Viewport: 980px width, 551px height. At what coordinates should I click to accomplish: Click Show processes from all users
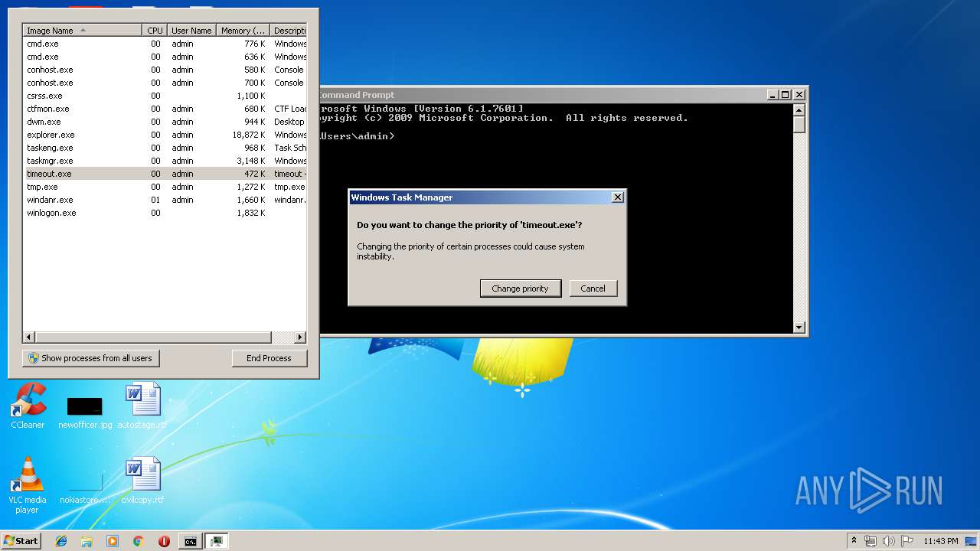click(x=91, y=358)
